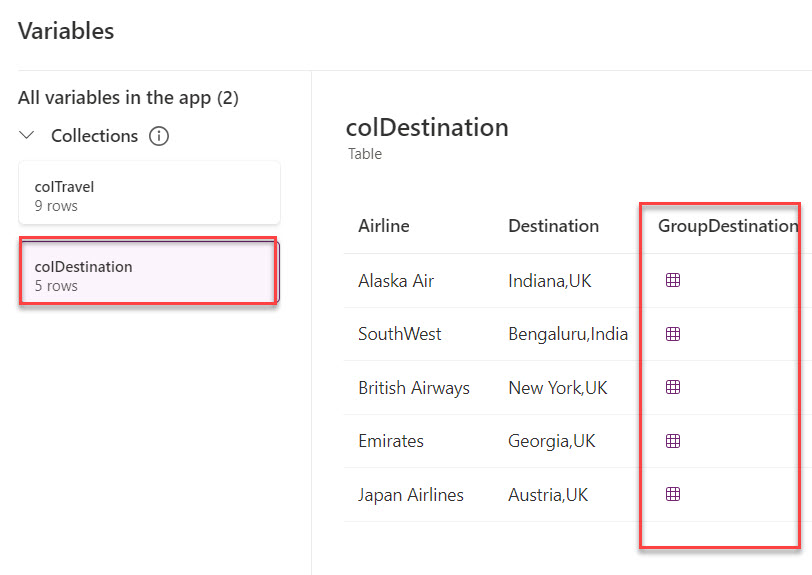This screenshot has height=575, width=812.
Task: Click the Variables page heading
Action: 66,31
